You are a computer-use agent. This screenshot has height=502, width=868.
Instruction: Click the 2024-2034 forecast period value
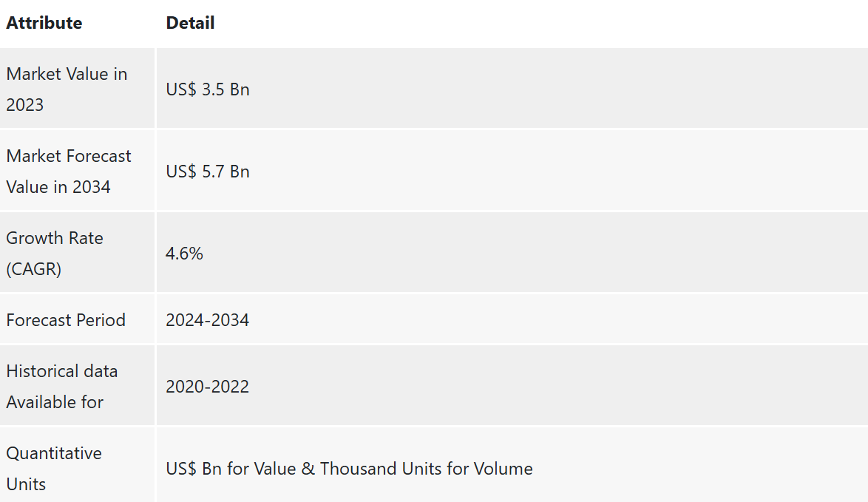tap(208, 320)
